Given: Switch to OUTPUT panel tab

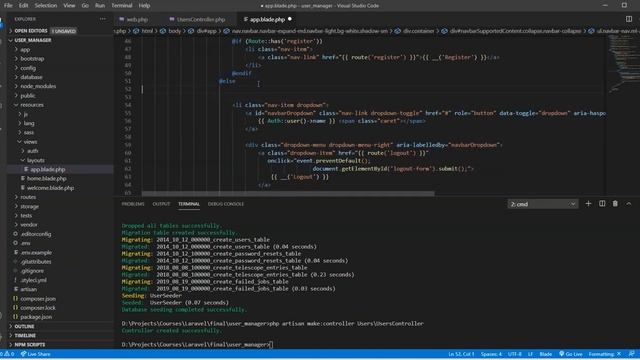Looking at the screenshot, I should pos(161,204).
